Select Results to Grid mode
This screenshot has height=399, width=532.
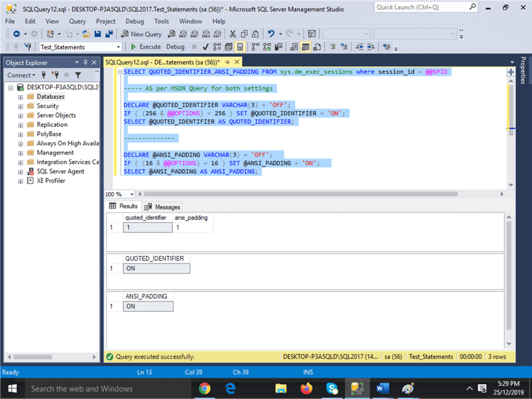(x=306, y=47)
